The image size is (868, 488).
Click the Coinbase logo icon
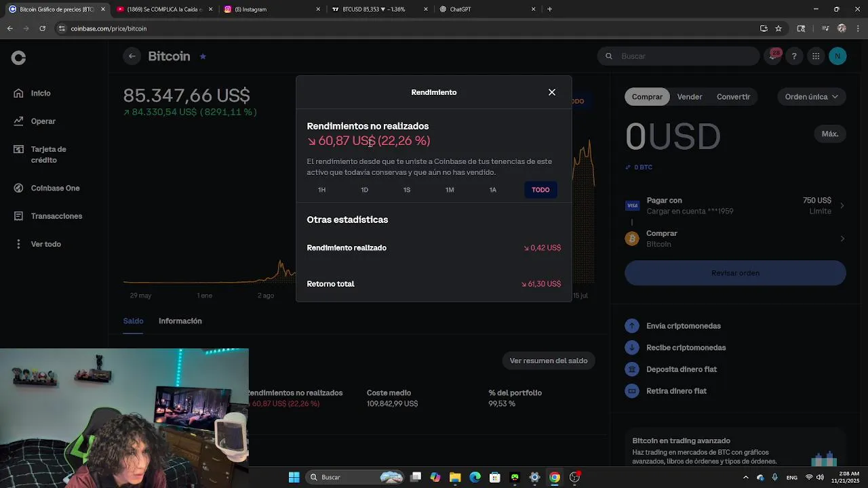click(19, 58)
